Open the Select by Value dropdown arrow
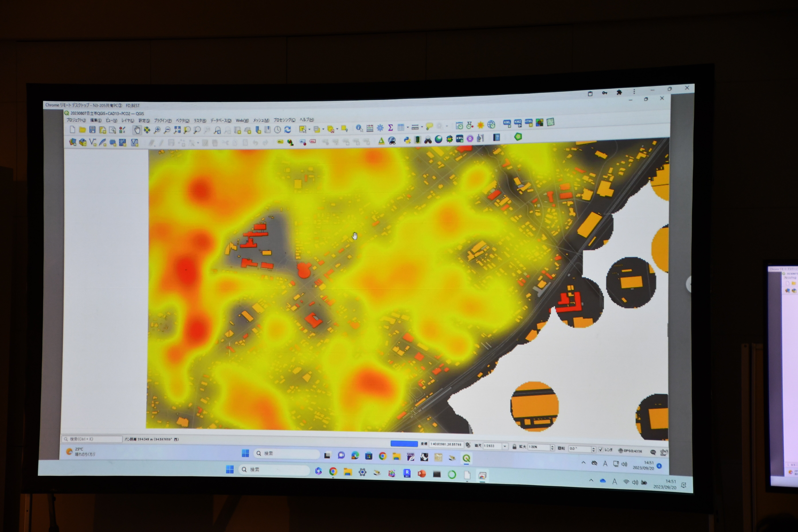Image resolution: width=798 pixels, height=532 pixels. (x=323, y=129)
